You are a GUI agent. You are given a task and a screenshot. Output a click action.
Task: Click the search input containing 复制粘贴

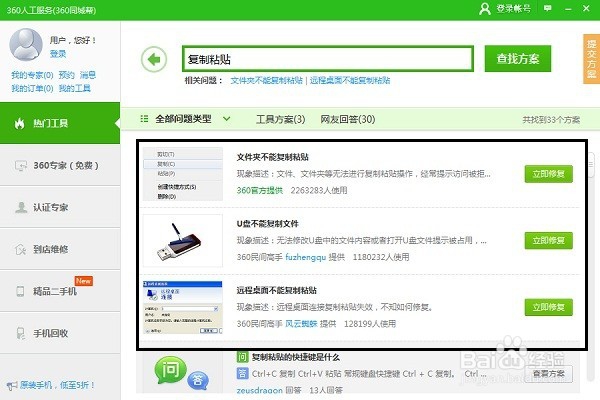[328, 59]
